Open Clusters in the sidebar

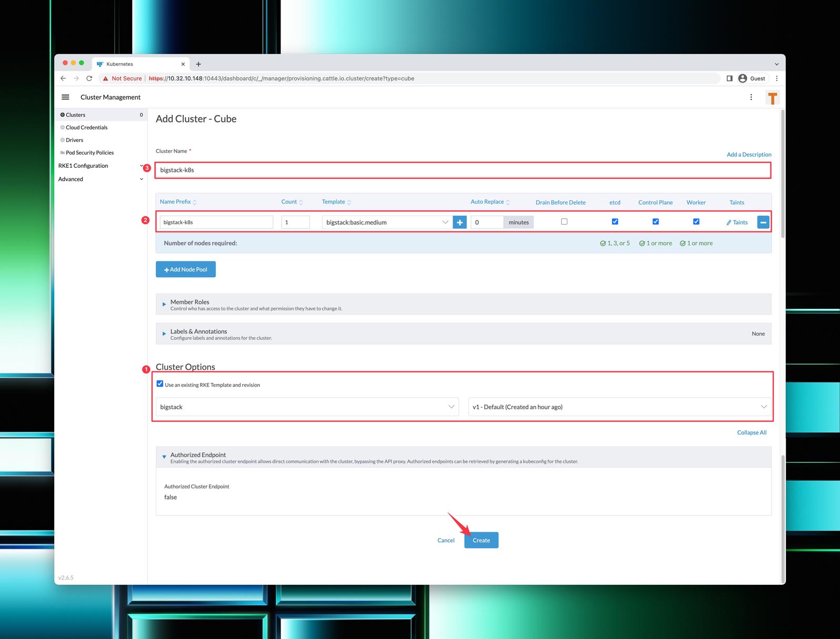click(101, 115)
